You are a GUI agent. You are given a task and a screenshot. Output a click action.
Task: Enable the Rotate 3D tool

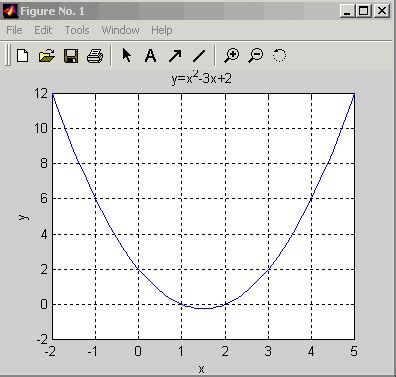tap(279, 55)
